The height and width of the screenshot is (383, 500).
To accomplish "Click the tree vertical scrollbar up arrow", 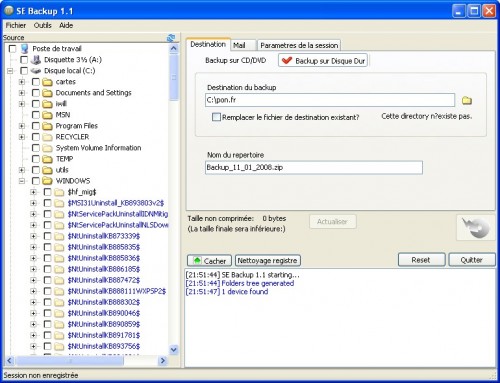I will coord(174,49).
